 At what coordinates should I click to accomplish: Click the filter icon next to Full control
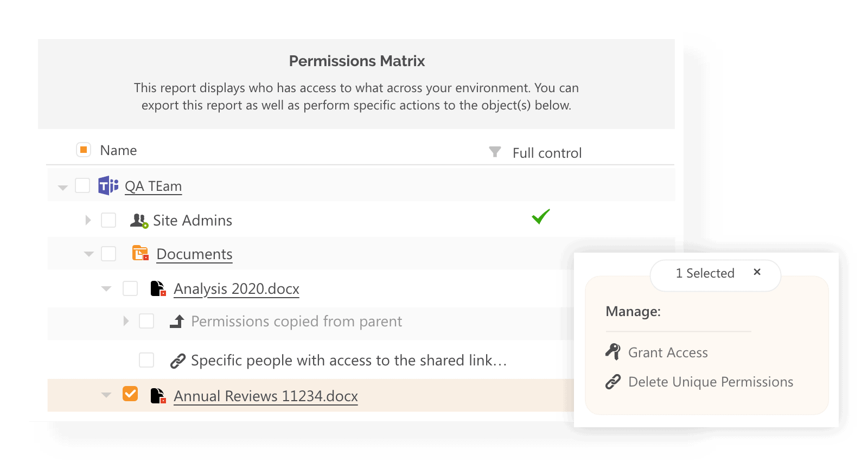(494, 152)
